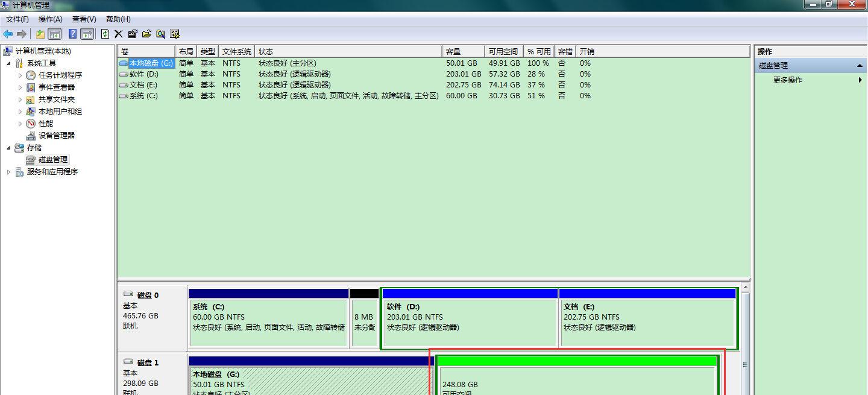Select the 软件 (D:) volume row
The image size is (868, 395).
(143, 74)
